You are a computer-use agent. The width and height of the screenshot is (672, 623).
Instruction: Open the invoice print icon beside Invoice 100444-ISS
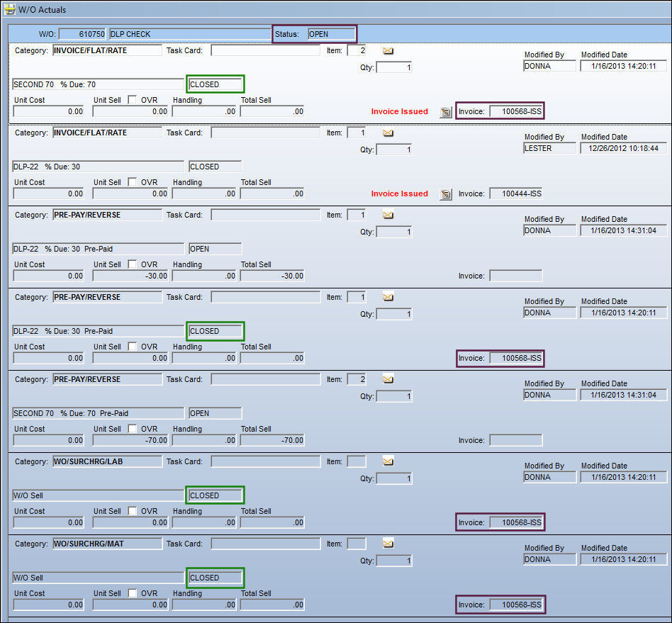446,194
